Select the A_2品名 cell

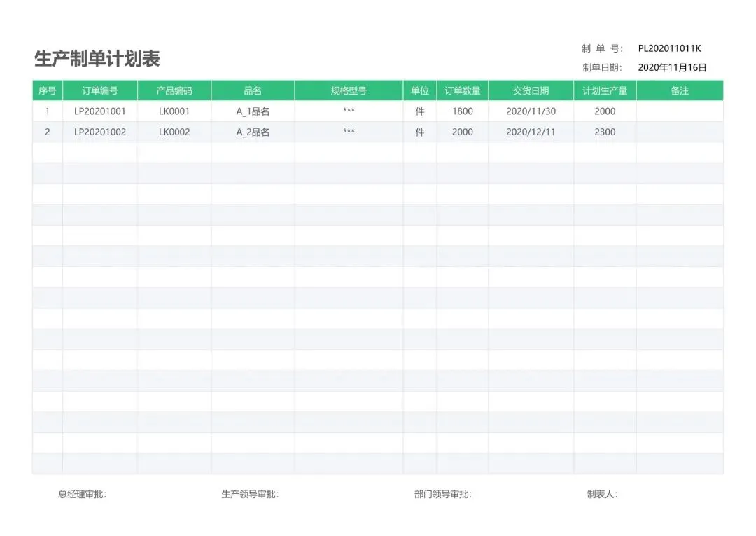pyautogui.click(x=253, y=132)
